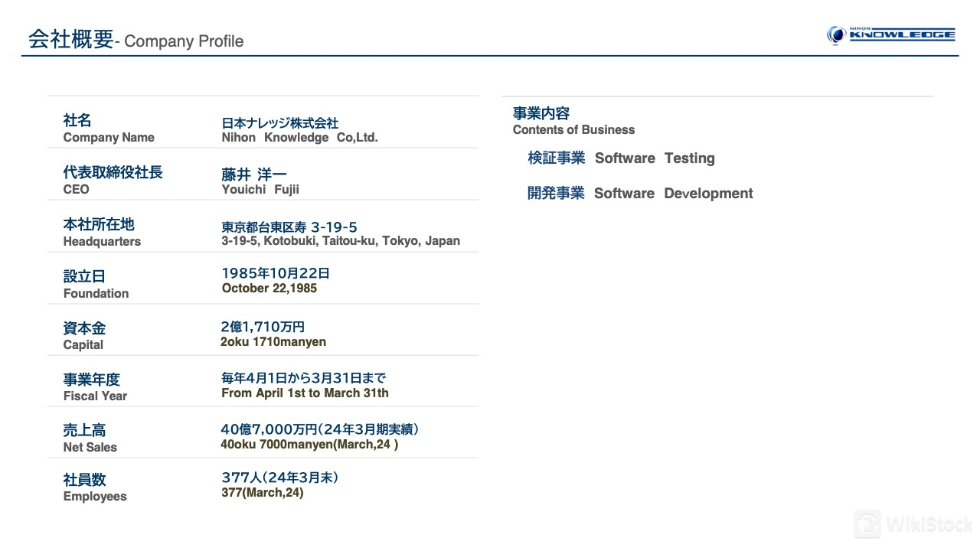Screen dimensions: 980x551
Task: Click the Nihon Knowledge Co,Ltd. text
Action: click(299, 137)
